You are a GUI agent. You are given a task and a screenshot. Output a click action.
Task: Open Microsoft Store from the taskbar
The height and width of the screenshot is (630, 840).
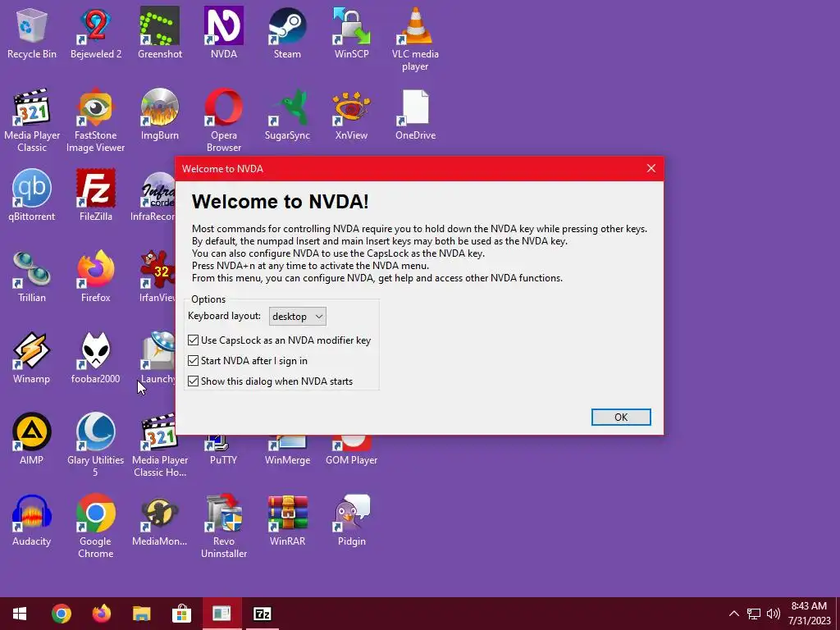click(x=181, y=614)
